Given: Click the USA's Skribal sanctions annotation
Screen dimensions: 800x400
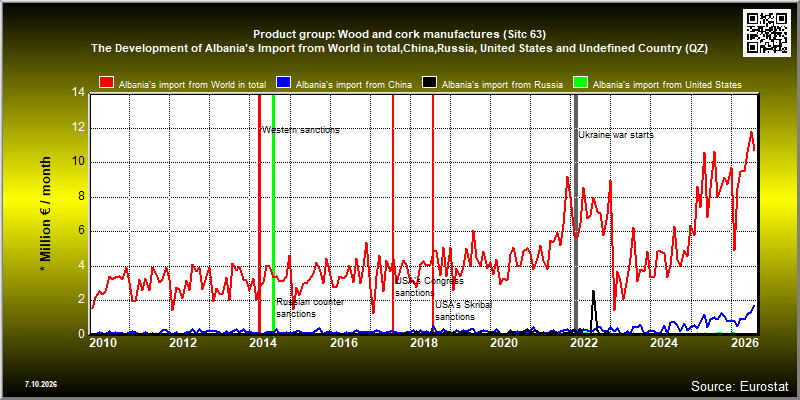Looking at the screenshot, I should (x=463, y=311).
